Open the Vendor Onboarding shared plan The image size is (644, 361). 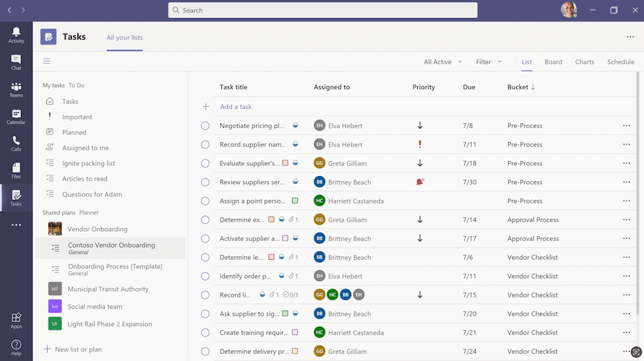[98, 229]
